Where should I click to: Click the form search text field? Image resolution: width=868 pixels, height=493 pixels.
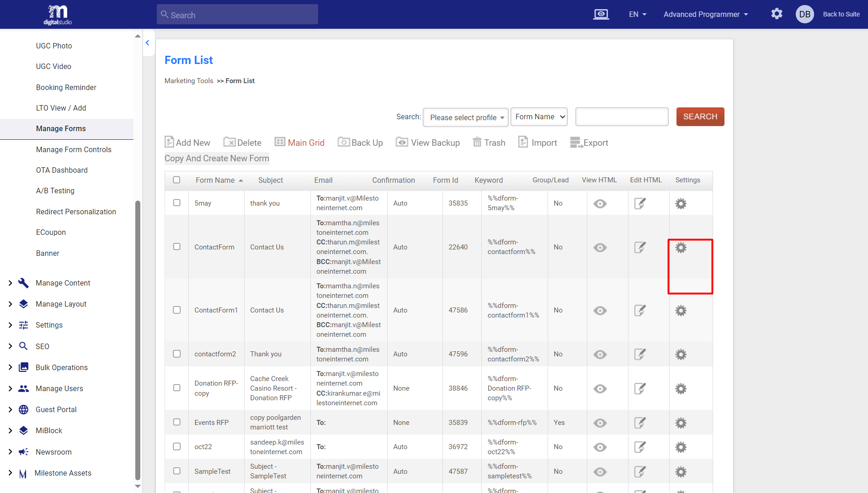622,117
